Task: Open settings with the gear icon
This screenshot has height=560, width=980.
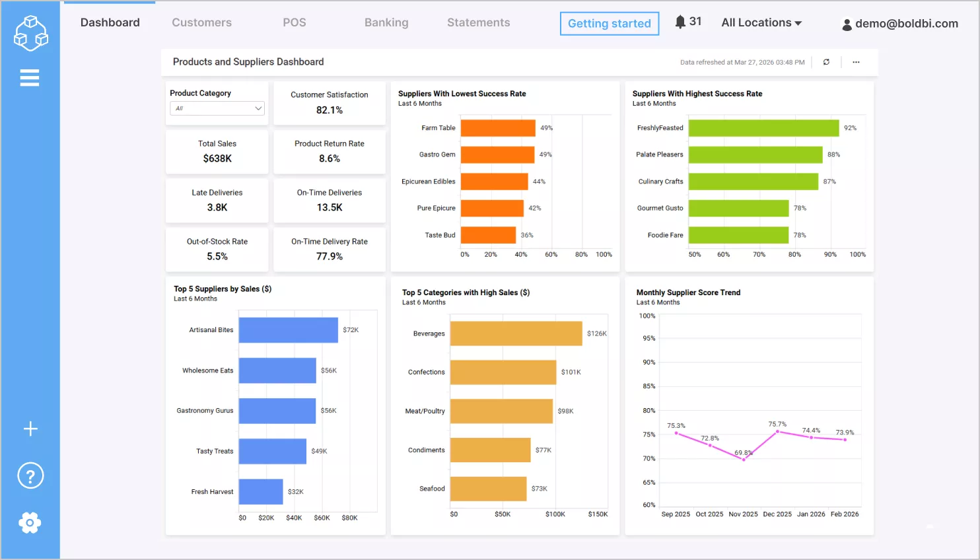Action: (x=30, y=522)
